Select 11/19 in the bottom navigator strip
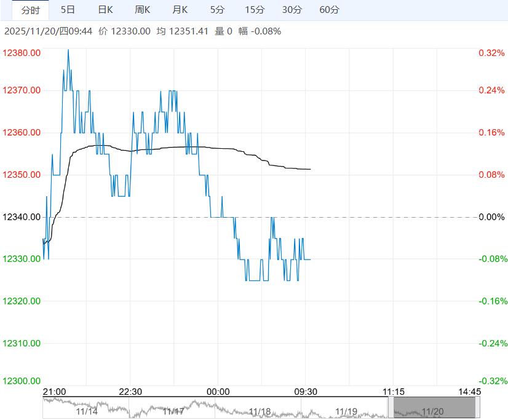 [346, 411]
